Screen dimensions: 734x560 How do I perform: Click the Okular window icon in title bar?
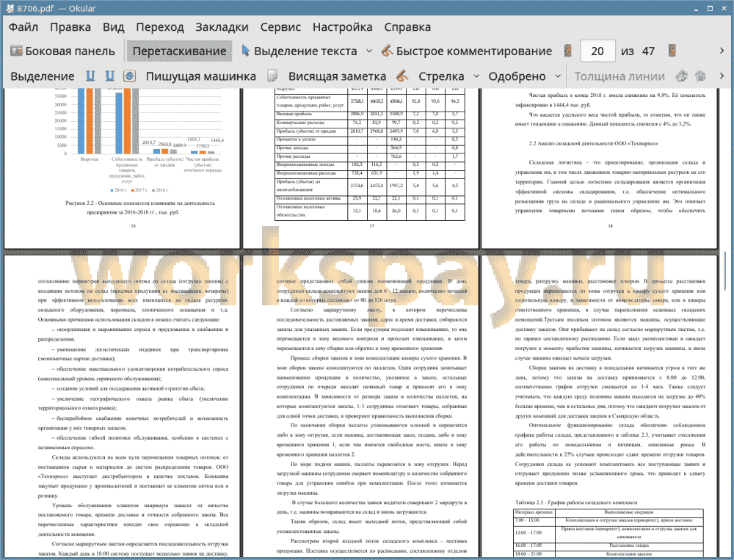(x=9, y=8)
